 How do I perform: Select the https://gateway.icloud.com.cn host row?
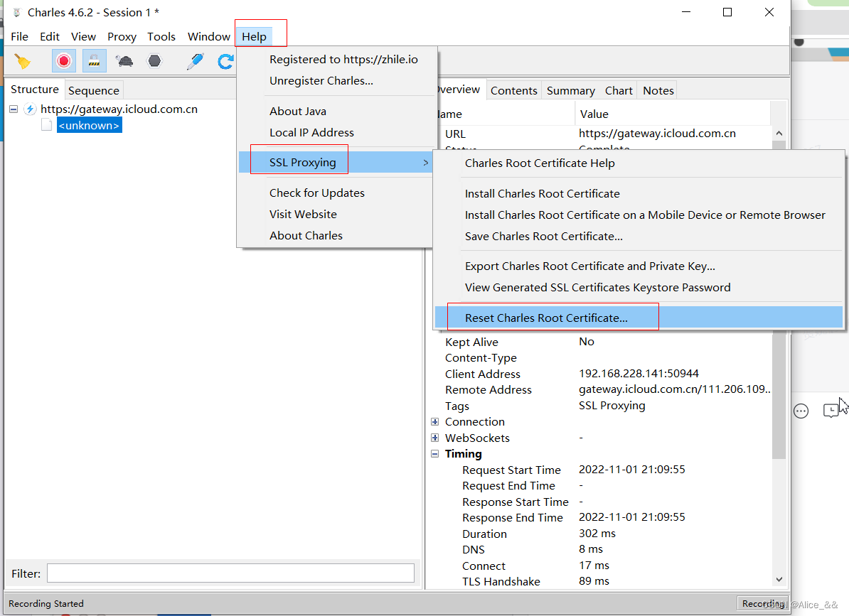pyautogui.click(x=119, y=109)
